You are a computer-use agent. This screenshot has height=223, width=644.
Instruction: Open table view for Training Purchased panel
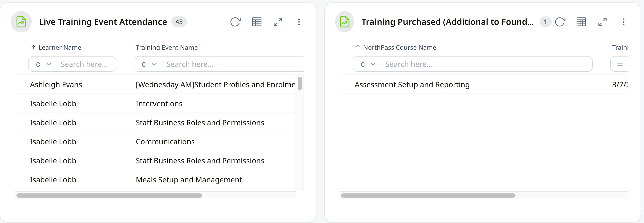pos(581,22)
